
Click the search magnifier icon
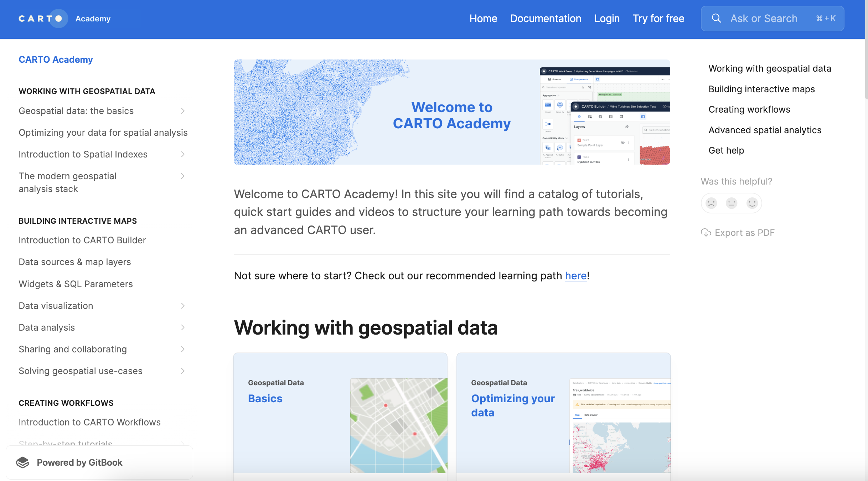(716, 18)
